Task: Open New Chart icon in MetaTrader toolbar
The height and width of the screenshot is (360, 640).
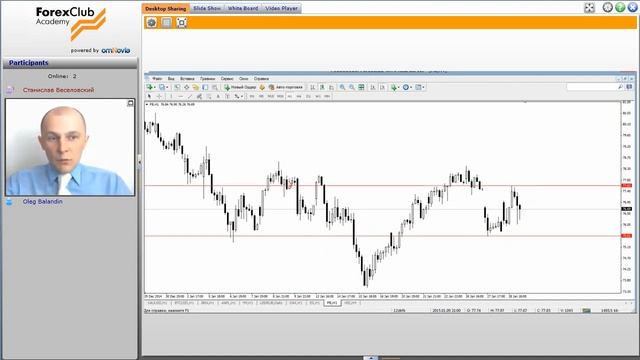Action: (150, 87)
